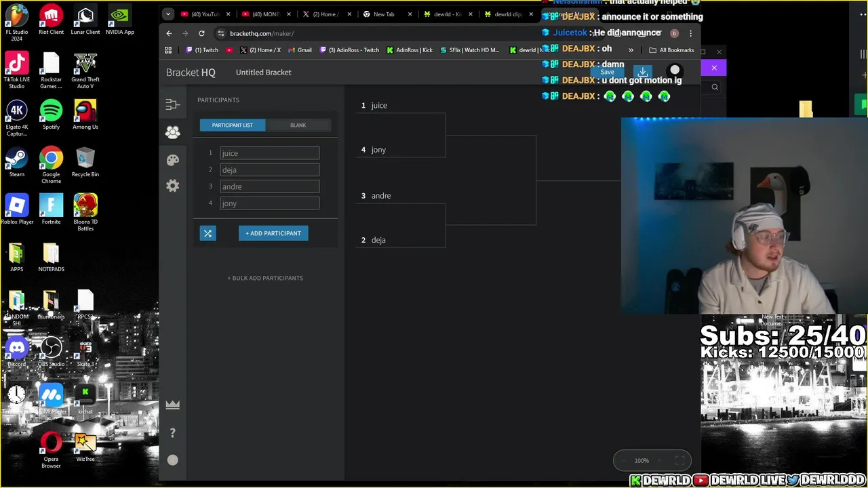Edit the Untitled Bracket title
Viewport: 868px width, 488px height.
click(x=264, y=72)
